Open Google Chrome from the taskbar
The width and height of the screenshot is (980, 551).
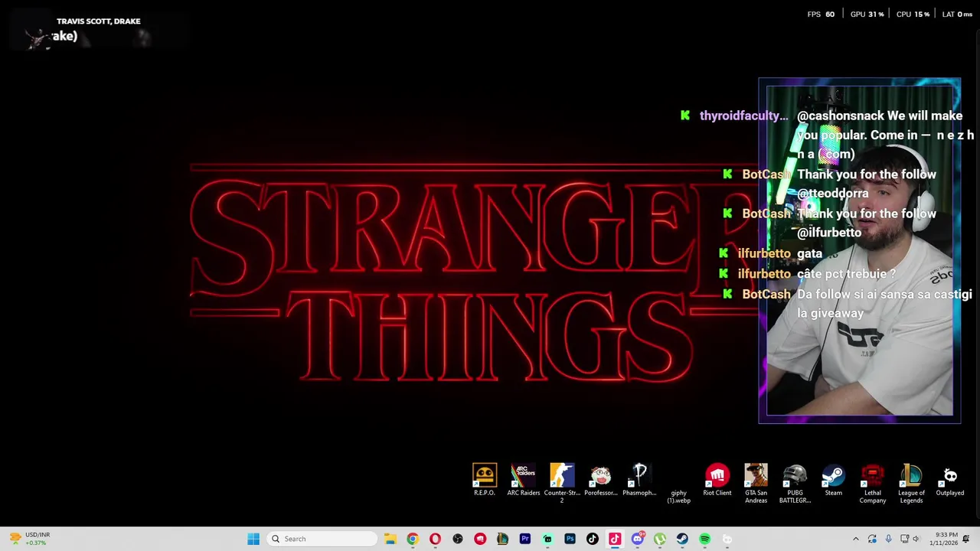[413, 539]
